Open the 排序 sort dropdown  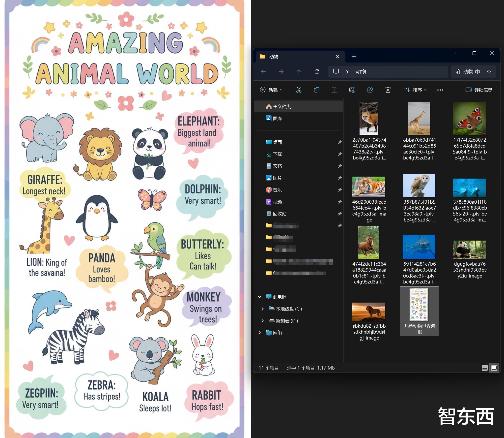pyautogui.click(x=415, y=90)
